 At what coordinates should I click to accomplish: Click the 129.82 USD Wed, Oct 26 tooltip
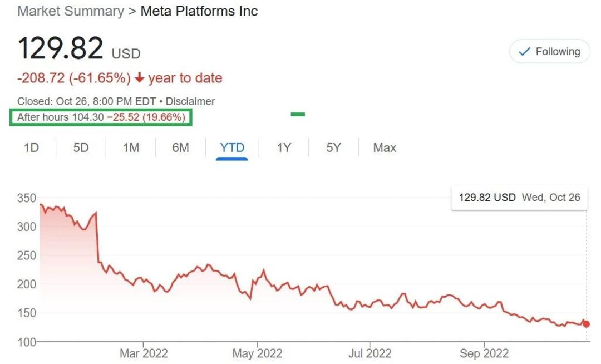click(519, 198)
